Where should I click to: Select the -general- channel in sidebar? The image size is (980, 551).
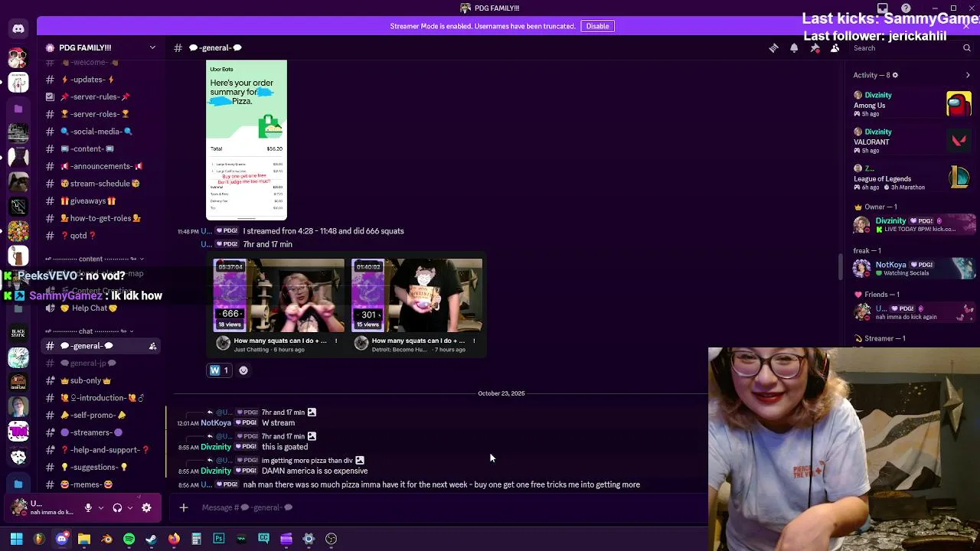(101, 346)
